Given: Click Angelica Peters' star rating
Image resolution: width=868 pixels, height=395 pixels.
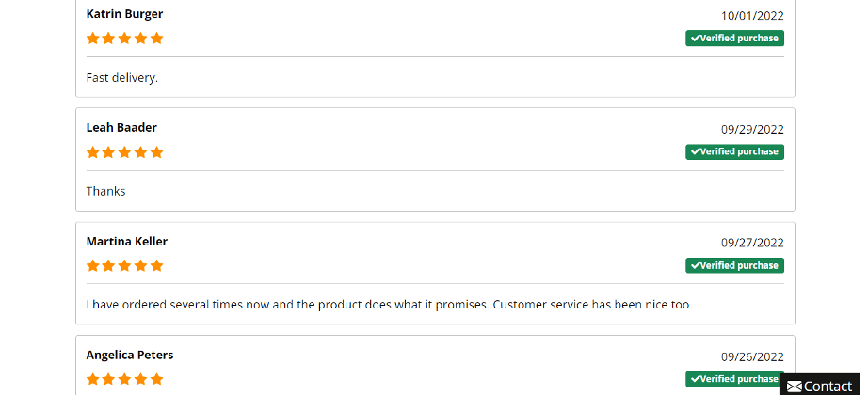Looking at the screenshot, I should pos(124,379).
